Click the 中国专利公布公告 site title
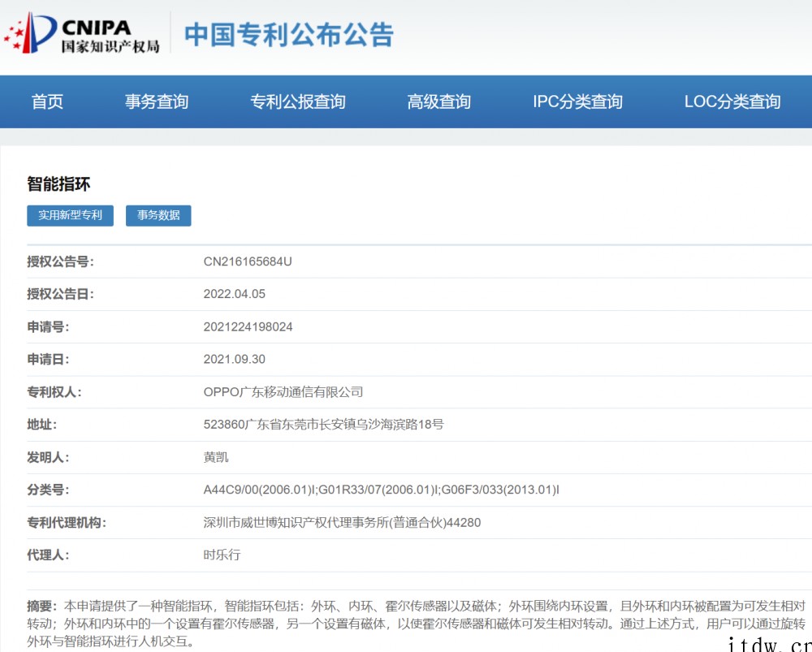Image resolution: width=812 pixels, height=652 pixels. pos(288,34)
